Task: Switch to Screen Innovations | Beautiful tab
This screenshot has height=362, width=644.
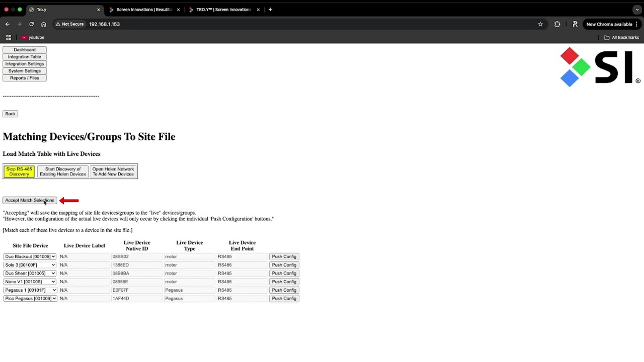Action: coord(144,10)
